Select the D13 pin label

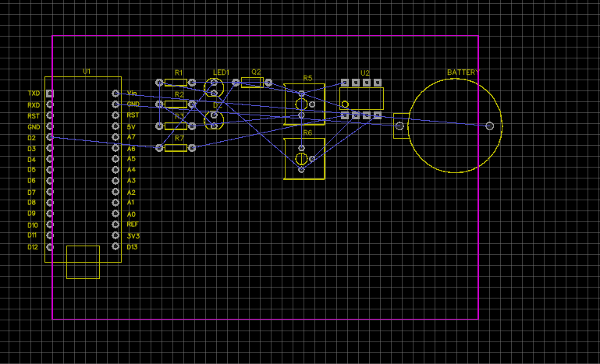point(132,247)
